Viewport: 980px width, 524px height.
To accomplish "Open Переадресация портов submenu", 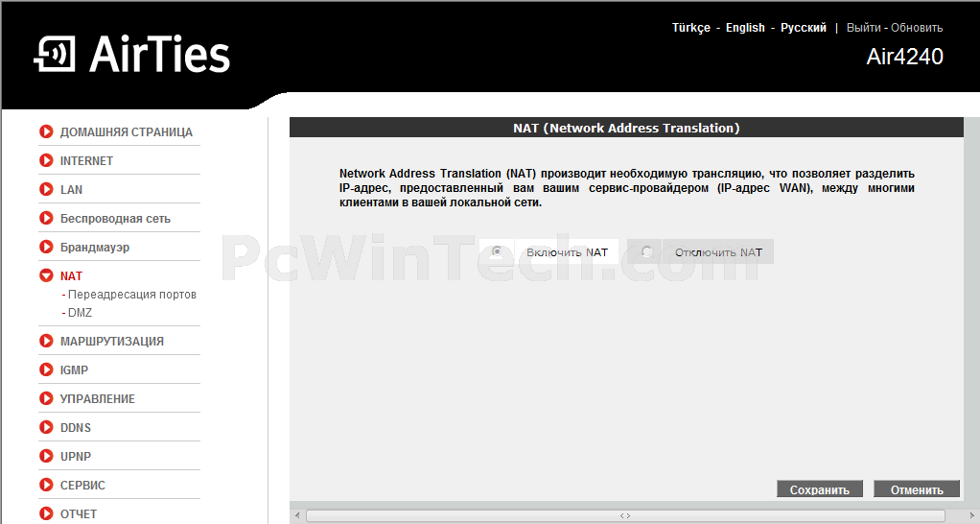I will [x=132, y=295].
